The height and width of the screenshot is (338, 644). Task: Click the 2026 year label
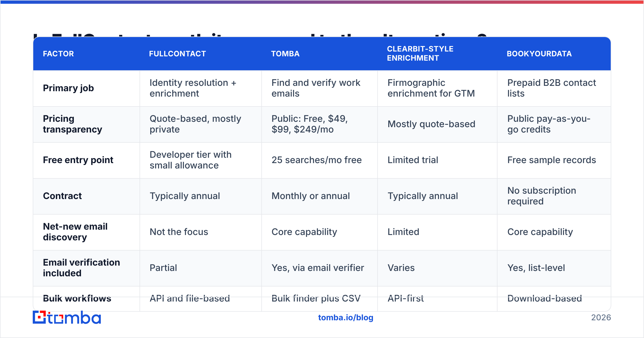tap(601, 318)
